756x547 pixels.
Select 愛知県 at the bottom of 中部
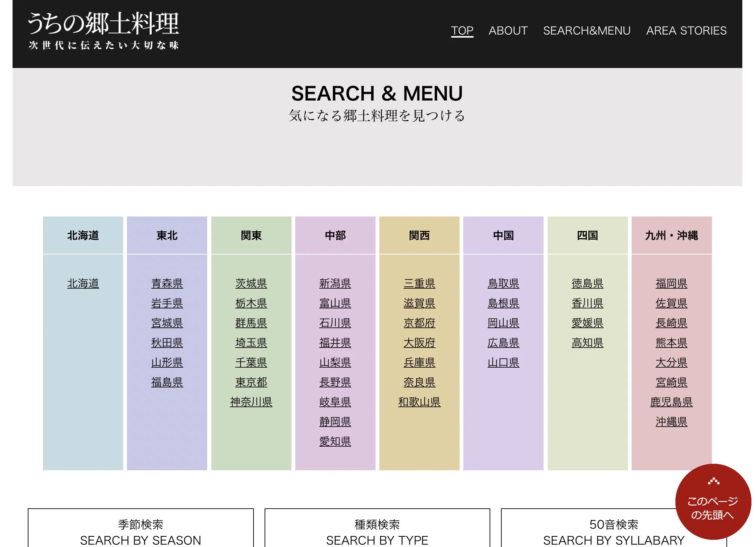point(335,441)
